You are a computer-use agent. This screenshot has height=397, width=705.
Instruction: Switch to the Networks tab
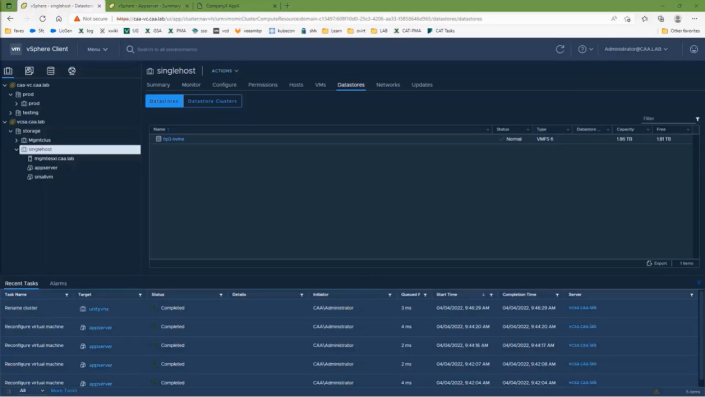click(388, 85)
